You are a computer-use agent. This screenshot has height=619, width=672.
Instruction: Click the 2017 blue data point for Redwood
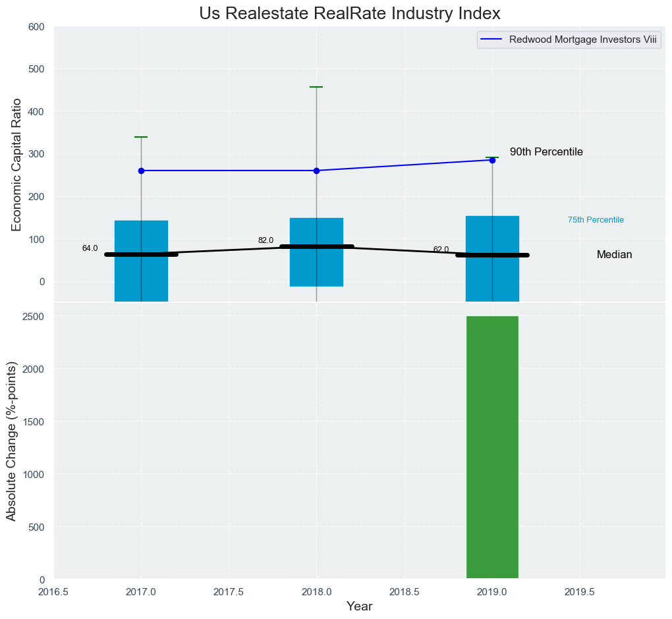pos(141,171)
